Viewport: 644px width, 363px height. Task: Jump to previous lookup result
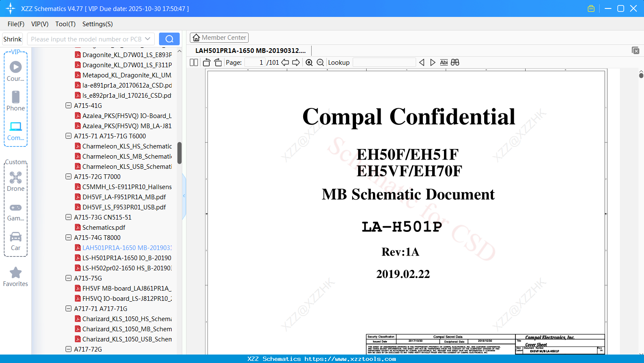(x=422, y=63)
